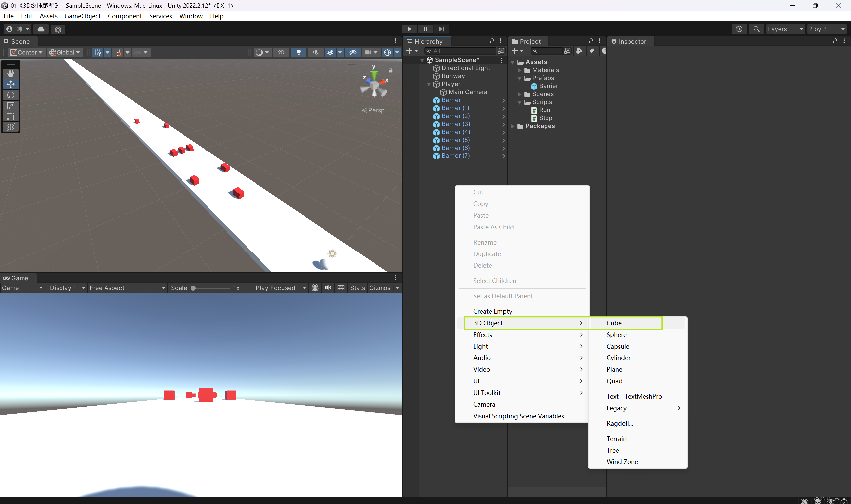Toggle 2D view mode in Scene

pyautogui.click(x=281, y=52)
